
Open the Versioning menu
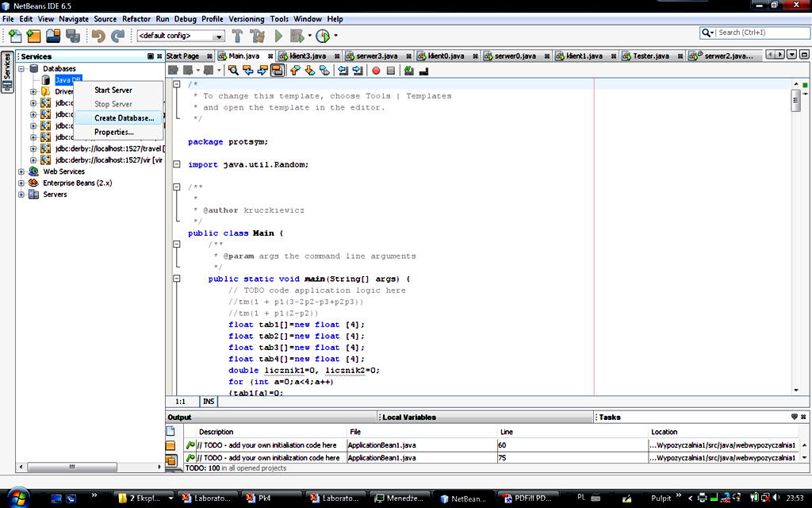pos(247,19)
